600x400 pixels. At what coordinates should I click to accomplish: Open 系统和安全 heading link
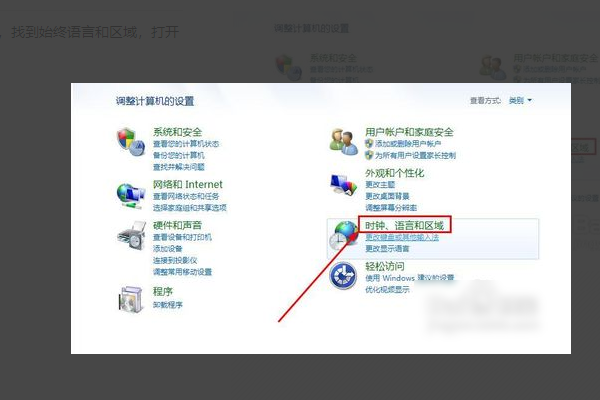coord(177,132)
